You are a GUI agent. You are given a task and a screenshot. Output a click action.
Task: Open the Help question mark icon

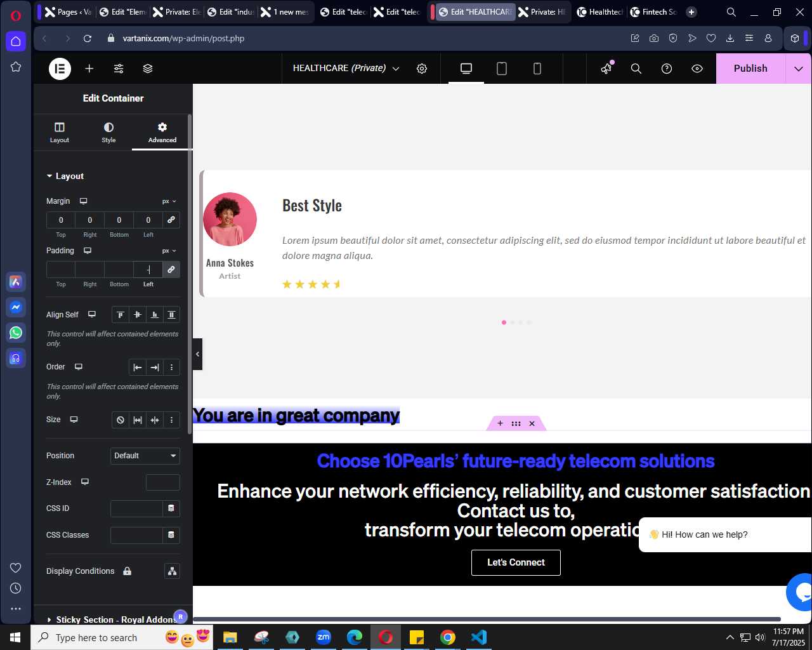[x=667, y=69]
